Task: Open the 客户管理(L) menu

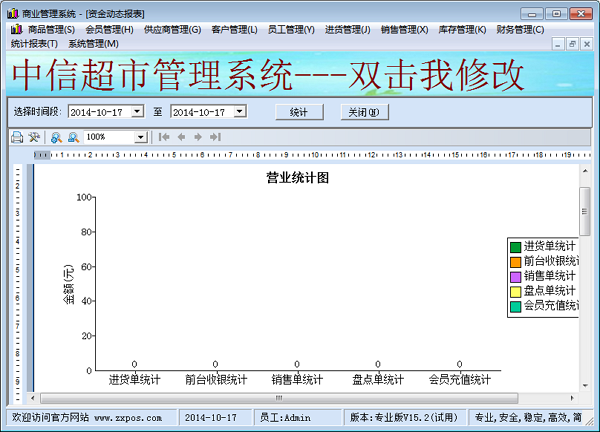Action: pyautogui.click(x=234, y=29)
